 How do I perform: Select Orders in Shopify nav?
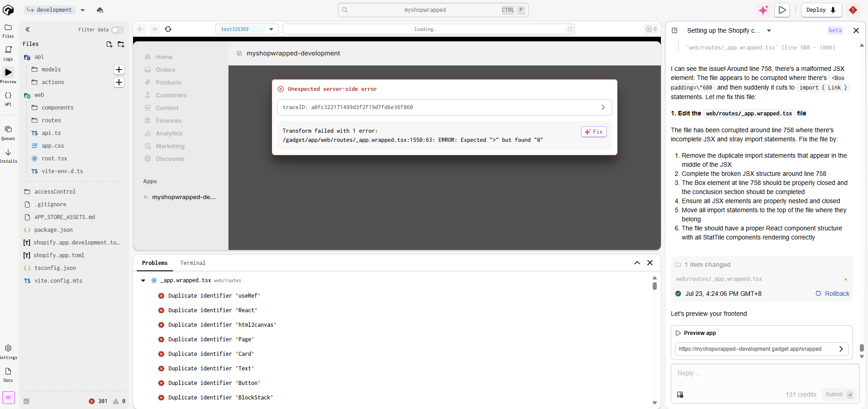pyautogui.click(x=165, y=70)
